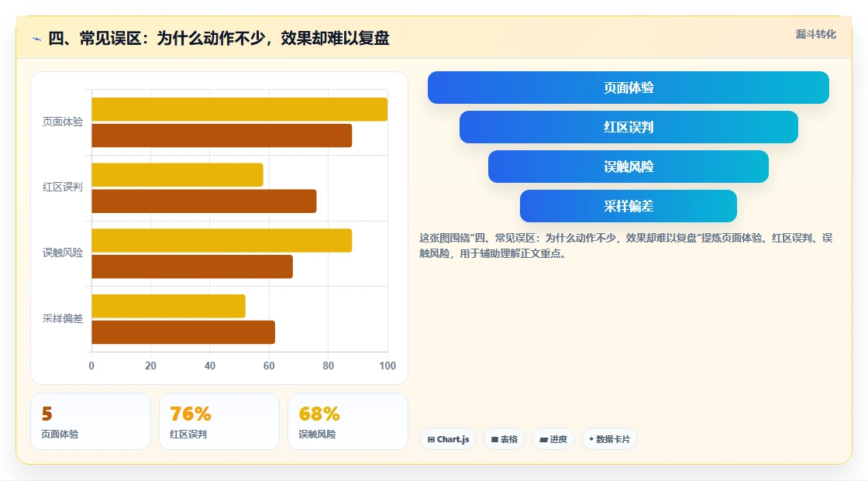Select the 进度 tag chip
This screenshot has width=868, height=481.
(553, 439)
